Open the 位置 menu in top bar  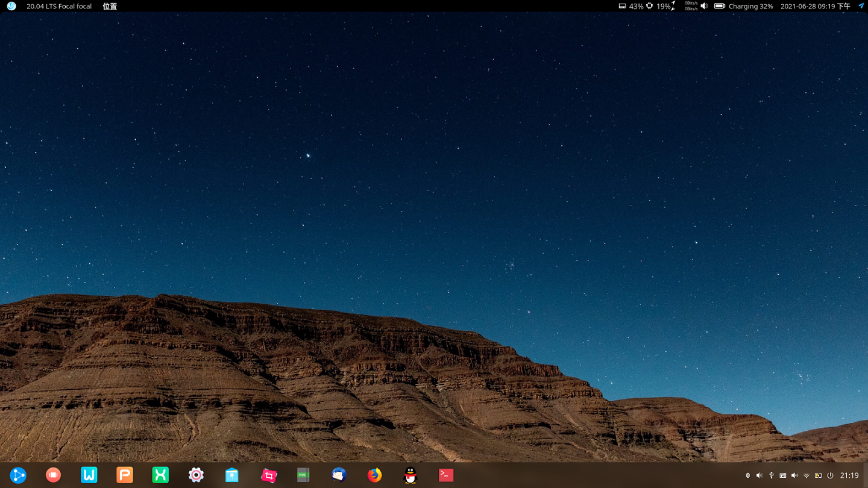click(110, 7)
